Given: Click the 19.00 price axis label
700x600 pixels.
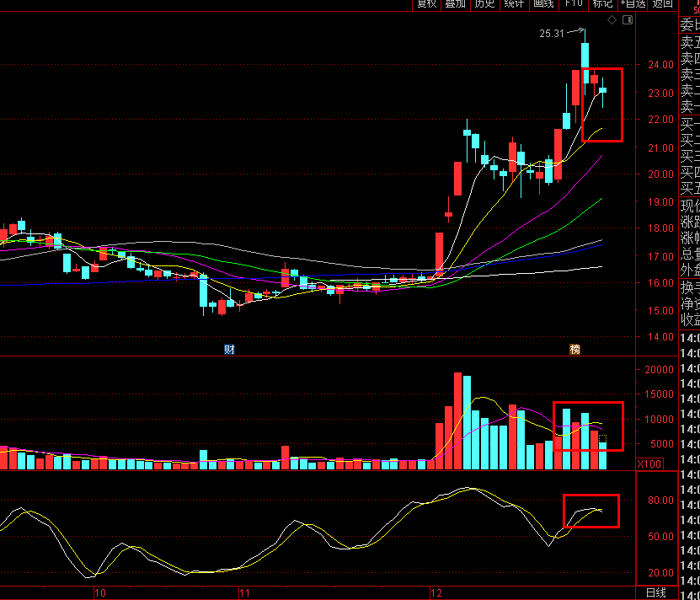Looking at the screenshot, I should [661, 202].
